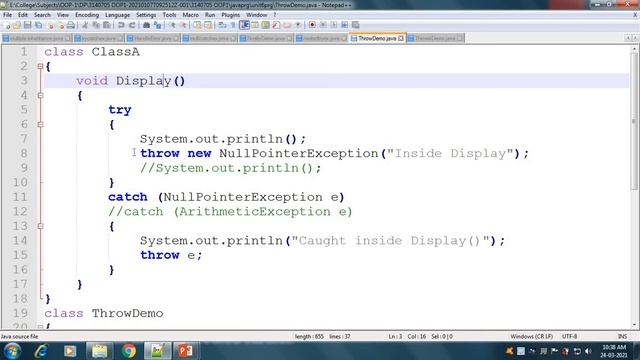This screenshot has width=640, height=360.
Task: Open the Search menu
Action: pyautogui.click(x=42, y=15)
